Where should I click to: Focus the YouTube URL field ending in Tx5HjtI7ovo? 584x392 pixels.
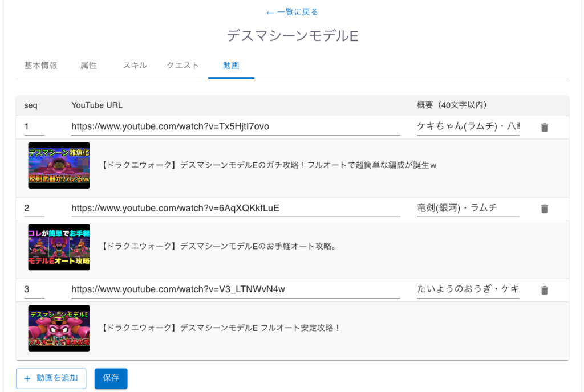tap(235, 126)
